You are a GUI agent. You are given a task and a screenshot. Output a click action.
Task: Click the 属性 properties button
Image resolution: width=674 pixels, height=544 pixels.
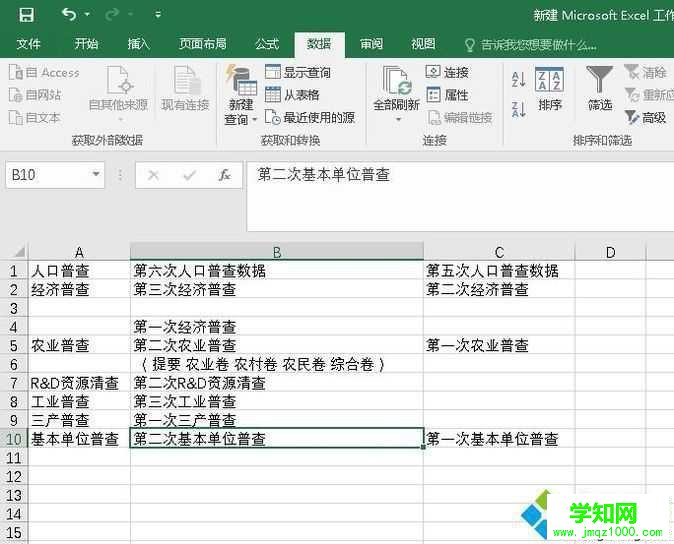point(447,95)
